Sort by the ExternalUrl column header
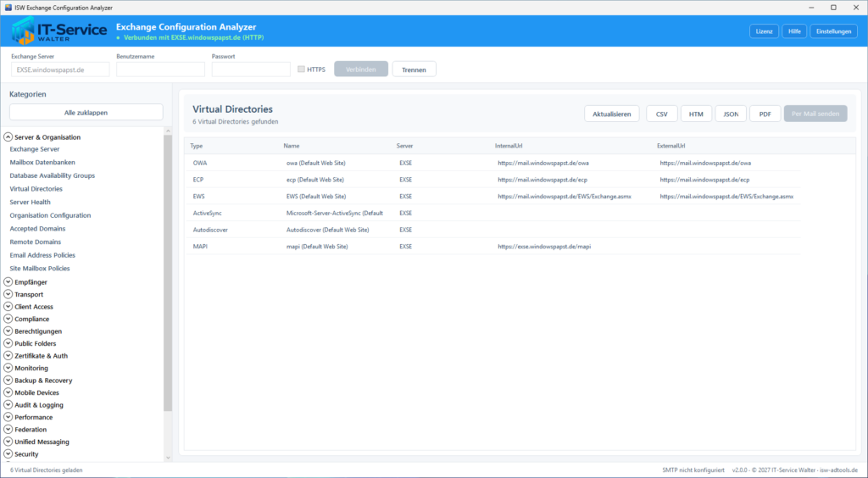Screen dimensions: 868x478 click(x=671, y=146)
